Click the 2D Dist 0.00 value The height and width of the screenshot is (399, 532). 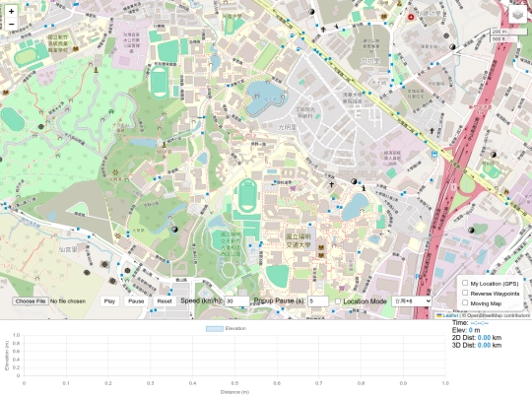[x=484, y=338]
